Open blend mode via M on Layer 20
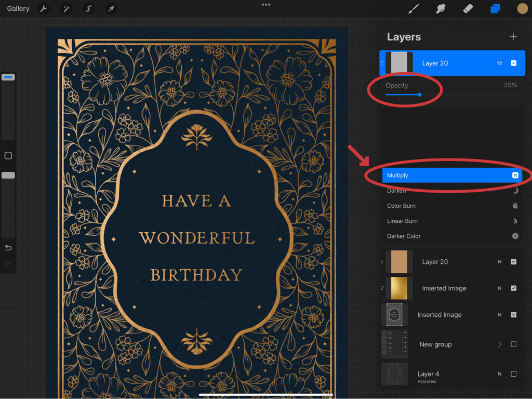The height and width of the screenshot is (399, 532). pyautogui.click(x=499, y=63)
